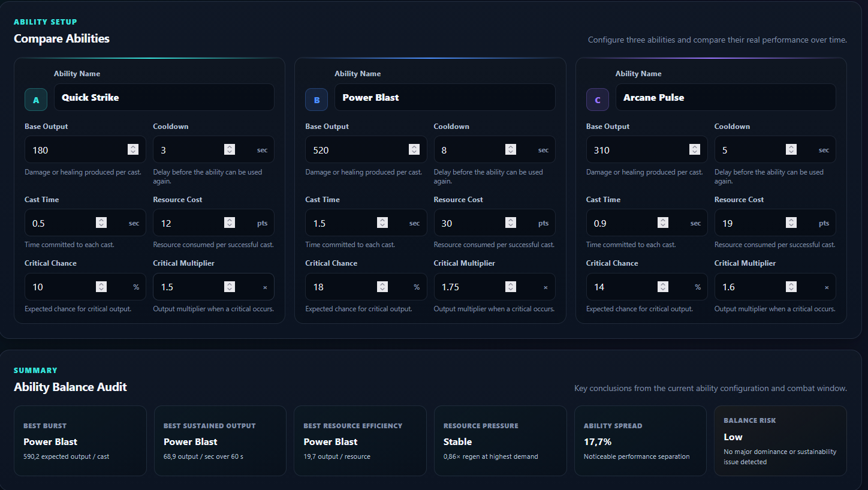This screenshot has height=490, width=868.
Task: Edit the Quick Strike ability name field
Action: pyautogui.click(x=164, y=97)
